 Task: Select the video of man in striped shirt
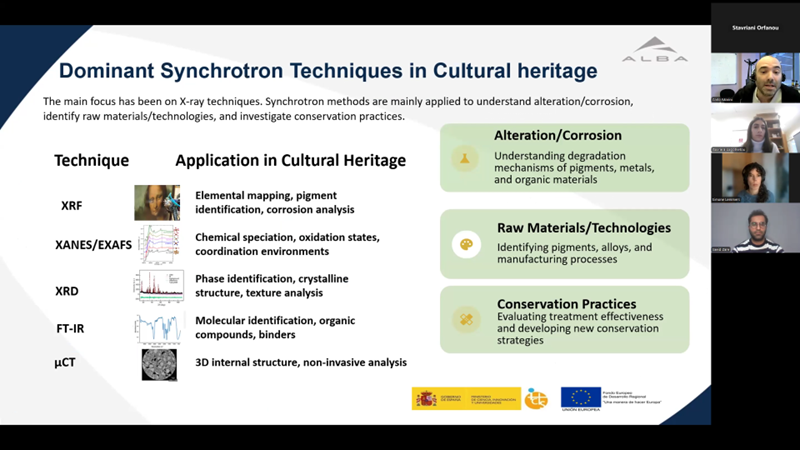point(755,229)
